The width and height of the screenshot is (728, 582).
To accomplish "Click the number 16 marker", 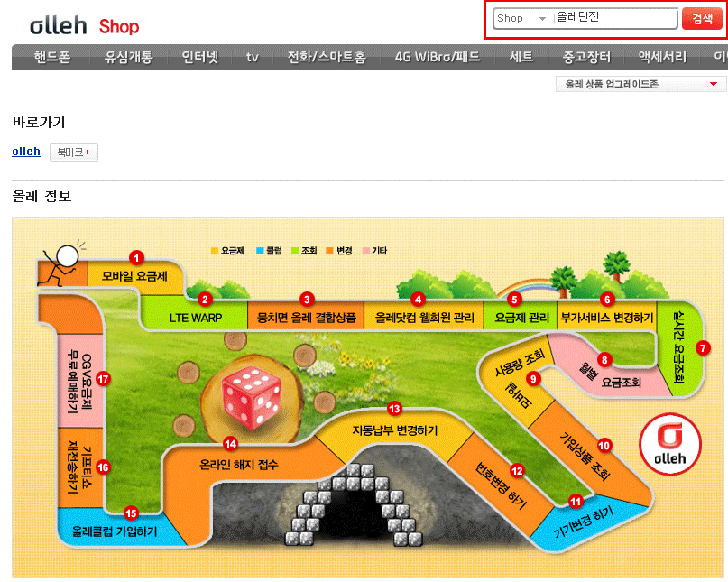I will [103, 467].
